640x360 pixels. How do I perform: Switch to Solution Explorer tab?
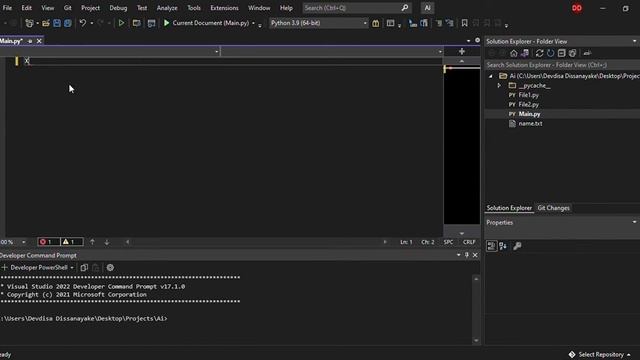509,208
